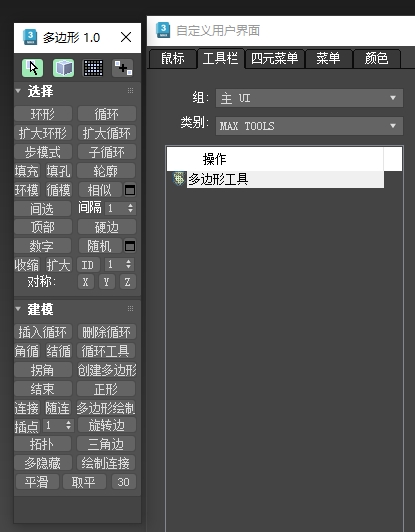Click the blue cube icon
Viewport: 415px width, 532px height.
63,68
